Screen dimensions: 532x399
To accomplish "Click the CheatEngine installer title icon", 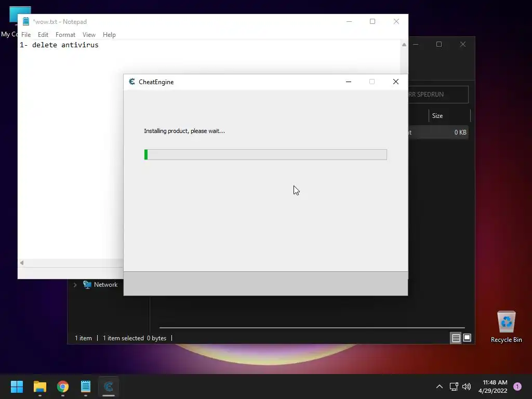I will [x=132, y=82].
